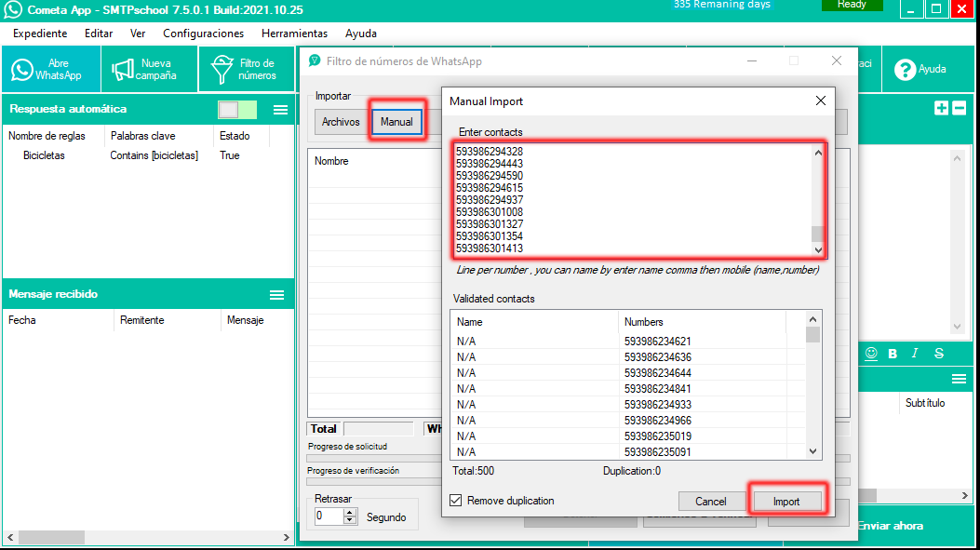Select the Manual import option
The height and width of the screenshot is (550, 980).
[396, 122]
